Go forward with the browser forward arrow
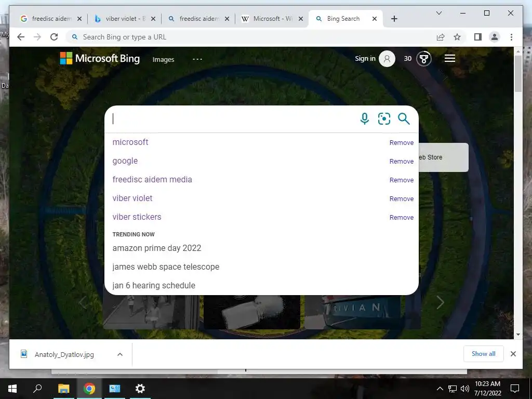The width and height of the screenshot is (532, 399). [x=37, y=37]
